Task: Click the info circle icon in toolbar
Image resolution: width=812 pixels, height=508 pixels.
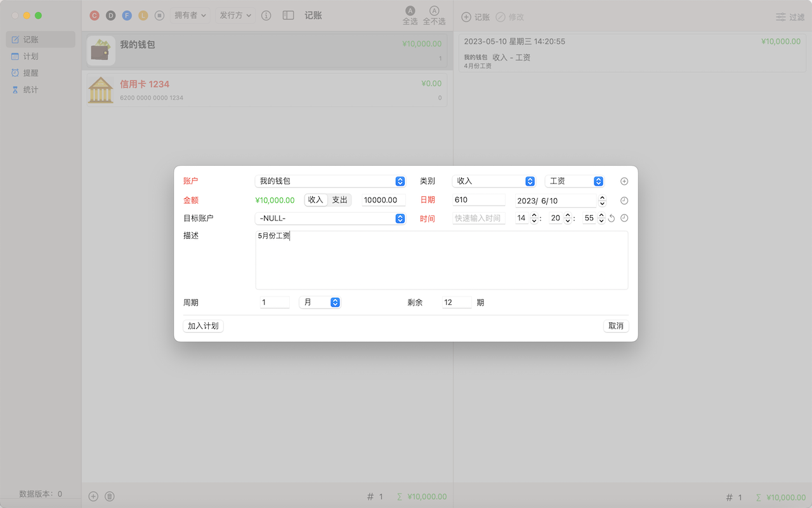Action: (266, 15)
